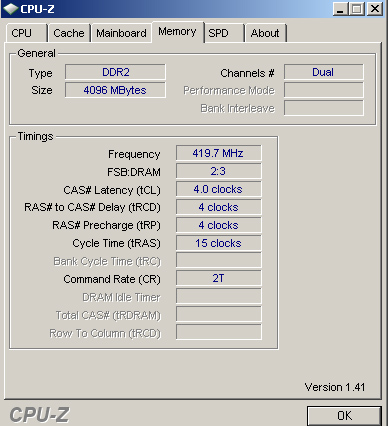Open the About tab
The height and width of the screenshot is (426, 388).
[266, 33]
